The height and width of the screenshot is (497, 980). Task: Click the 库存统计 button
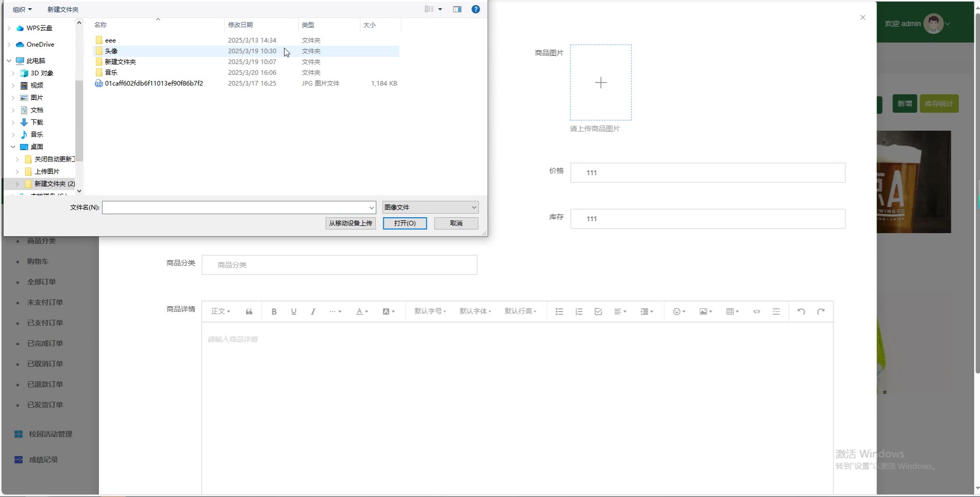[939, 104]
